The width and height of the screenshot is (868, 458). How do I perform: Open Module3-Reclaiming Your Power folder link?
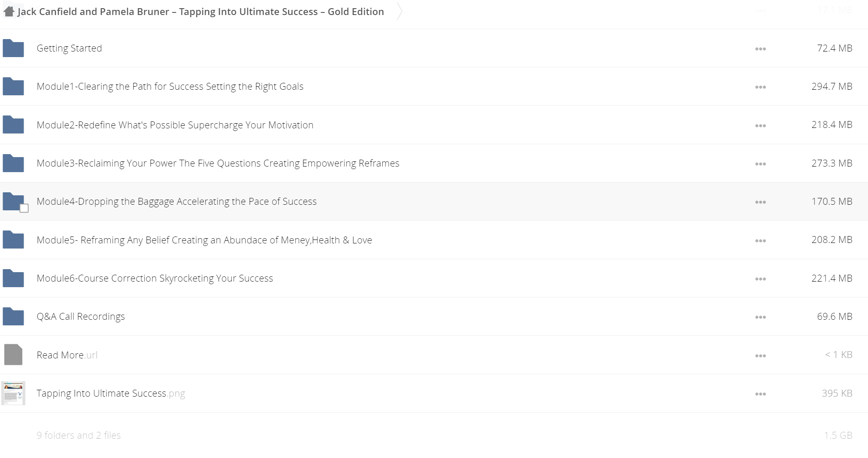click(x=218, y=163)
